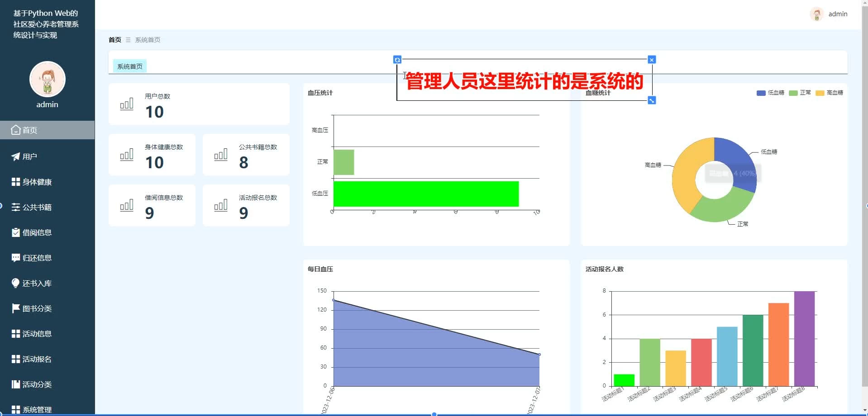868x416 pixels.
Task: Click the paper plane icon for 用户
Action: pyautogui.click(x=16, y=156)
